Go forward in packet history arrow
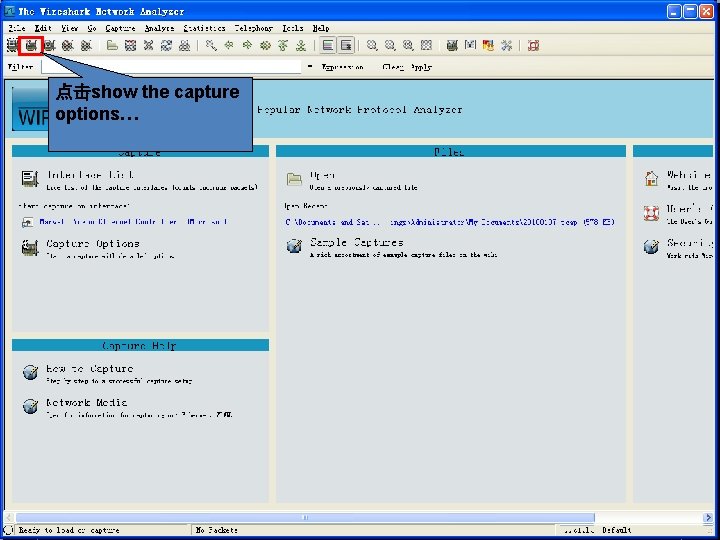The image size is (720, 540). (x=247, y=45)
